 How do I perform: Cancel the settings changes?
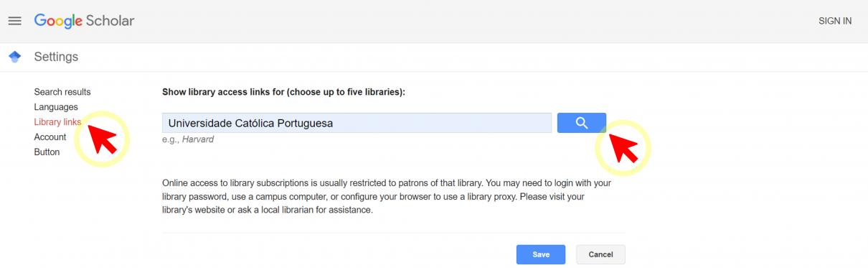(600, 254)
